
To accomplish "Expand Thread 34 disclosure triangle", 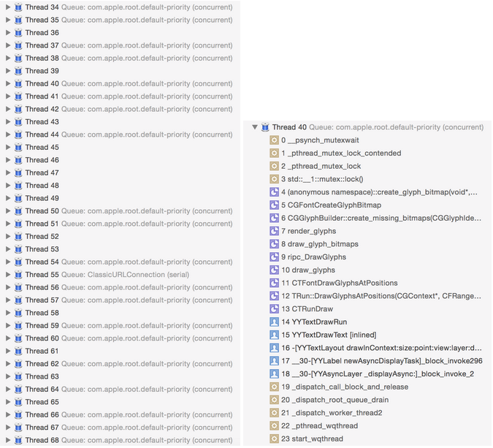I will tap(8, 7).
